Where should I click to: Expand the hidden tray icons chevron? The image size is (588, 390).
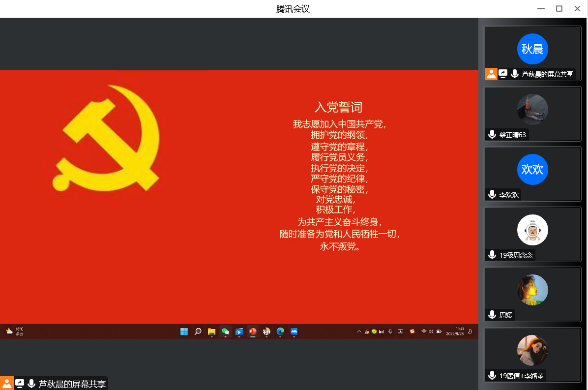click(x=359, y=331)
